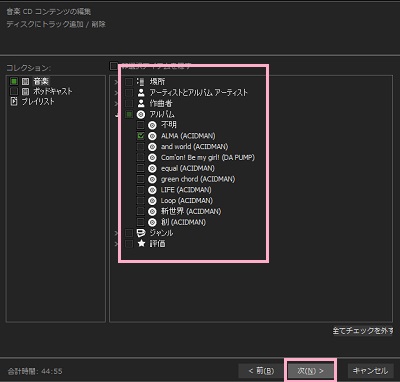Screen dimensions: 400x382
Task: Click the disc icon beside Com'on! Be my girl!
Action: pyautogui.click(x=152, y=157)
